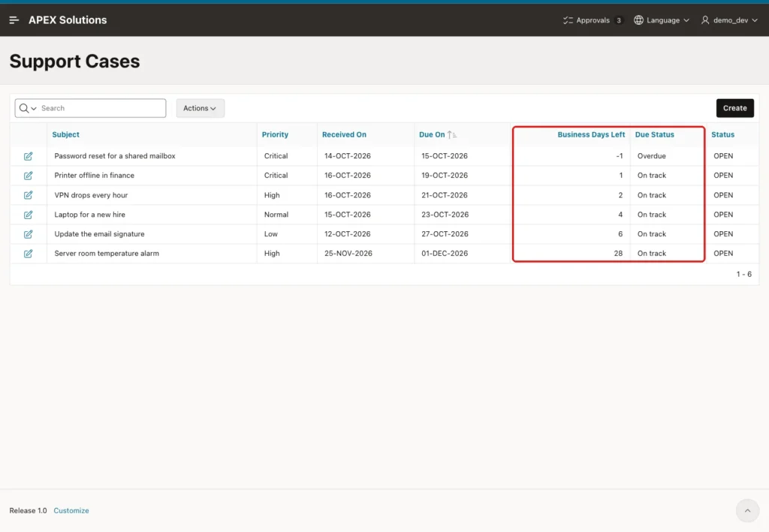Click the '1 - 6' pagination text
769x532 pixels.
point(743,275)
